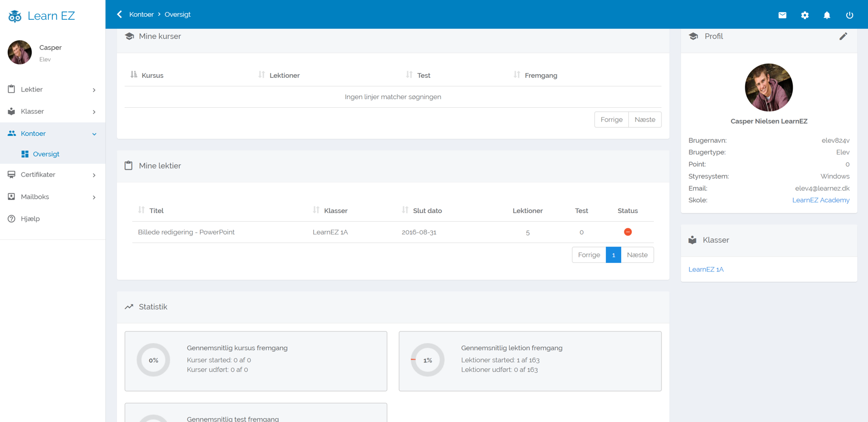Click the 1% lektion fremgang progress ring

(x=427, y=360)
